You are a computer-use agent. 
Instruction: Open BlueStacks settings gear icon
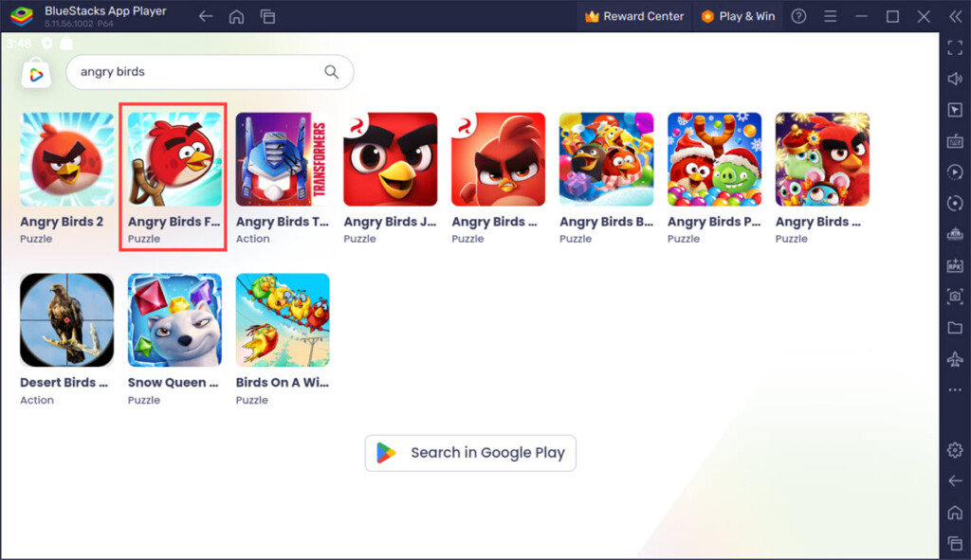[x=955, y=450]
